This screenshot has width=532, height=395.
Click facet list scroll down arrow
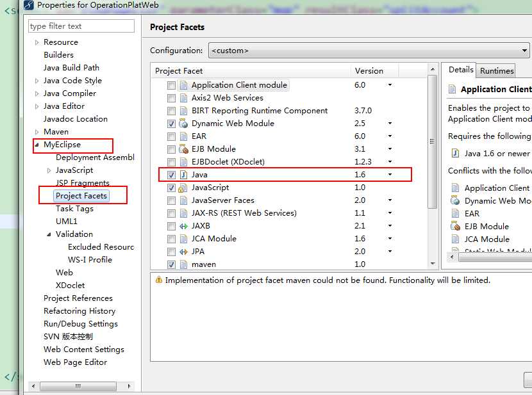(x=432, y=264)
